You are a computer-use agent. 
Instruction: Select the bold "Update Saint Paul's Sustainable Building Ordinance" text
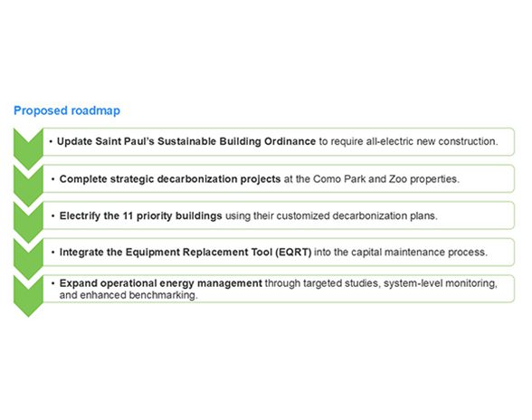[x=186, y=141]
